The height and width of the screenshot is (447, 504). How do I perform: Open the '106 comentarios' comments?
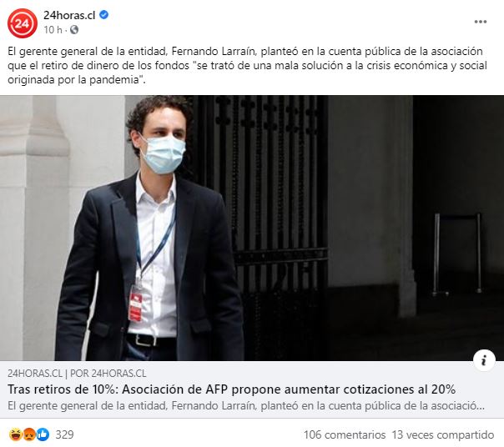pyautogui.click(x=345, y=434)
